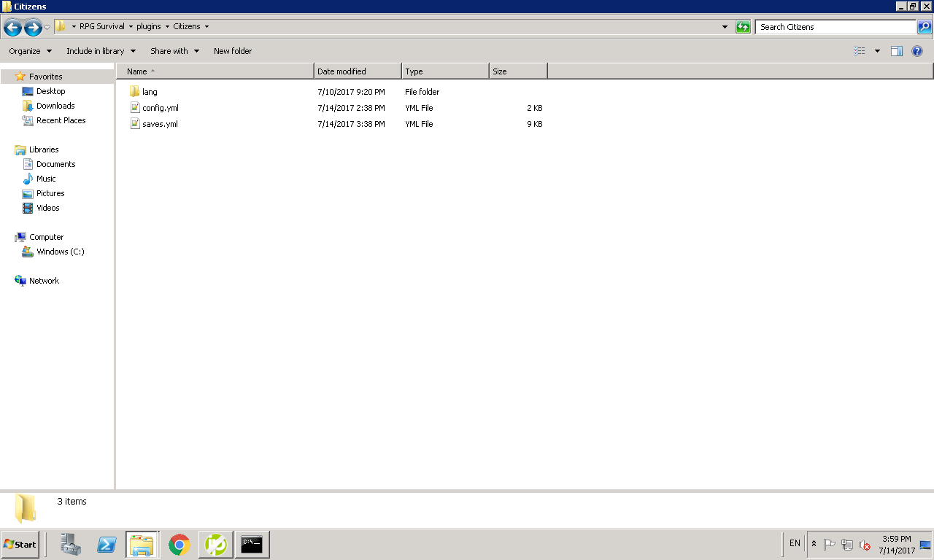Viewport: 934px width, 560px height.
Task: Select the config.yml file icon
Action: (x=134, y=108)
